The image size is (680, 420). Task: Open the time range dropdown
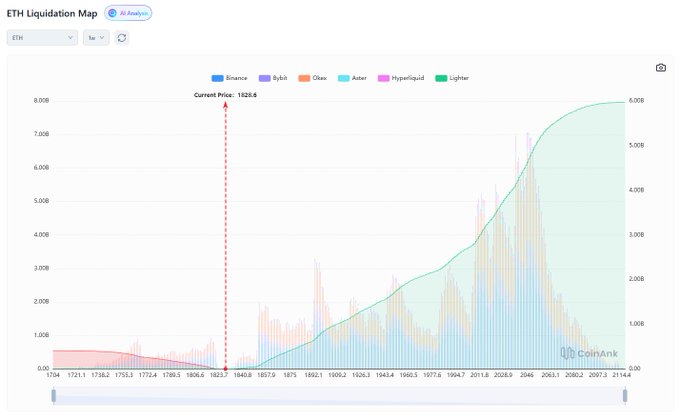click(x=96, y=38)
